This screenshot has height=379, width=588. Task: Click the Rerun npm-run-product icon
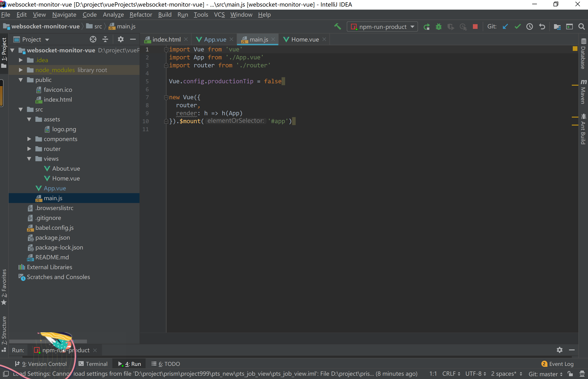(x=426, y=27)
